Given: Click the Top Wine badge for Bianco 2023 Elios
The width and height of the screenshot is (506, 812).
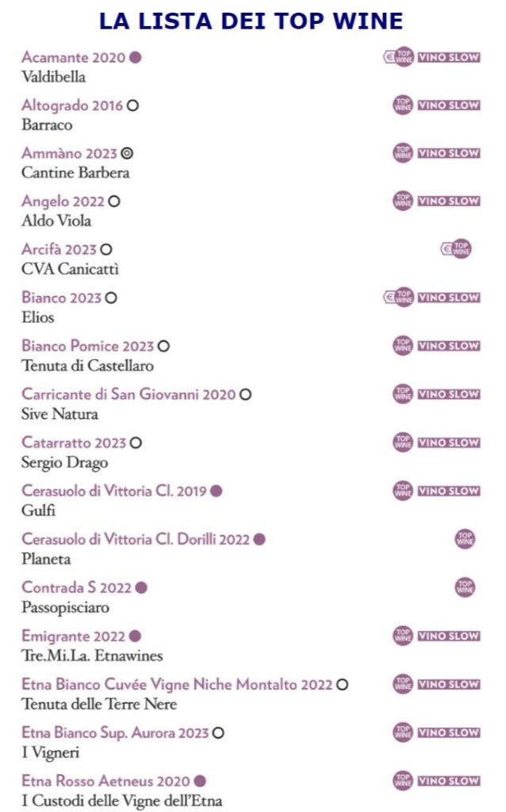Looking at the screenshot, I should coord(404,297).
